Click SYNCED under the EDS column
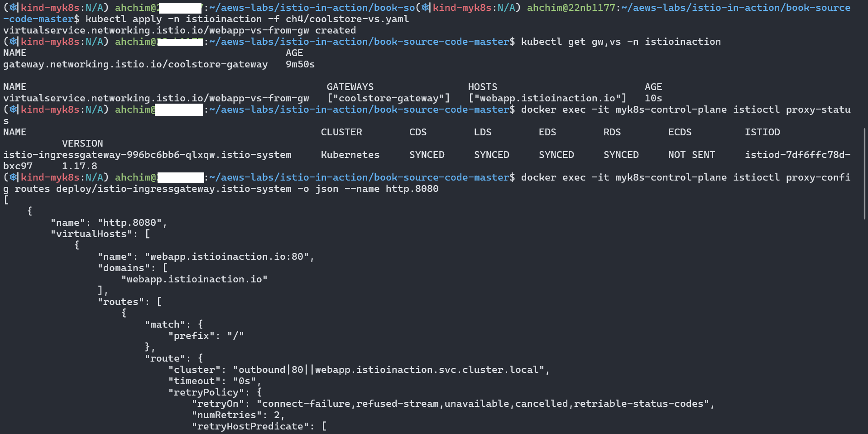Screen dimensions: 868x434 556,155
